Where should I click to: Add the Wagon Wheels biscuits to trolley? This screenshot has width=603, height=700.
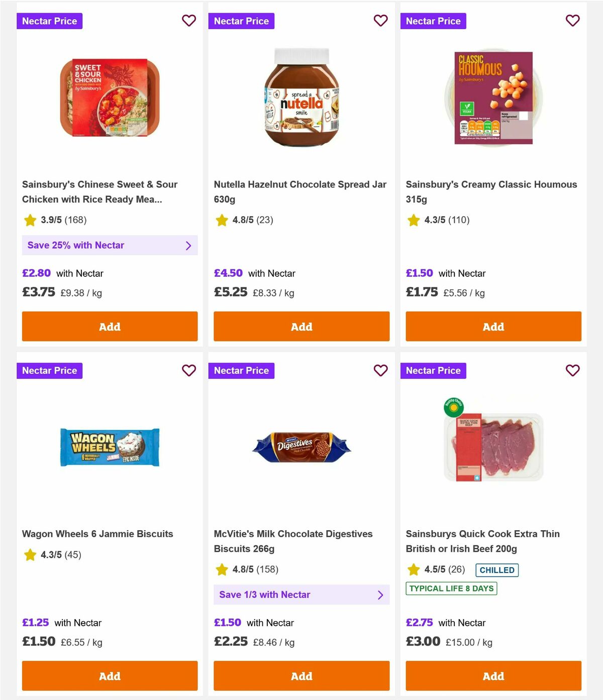pos(110,676)
